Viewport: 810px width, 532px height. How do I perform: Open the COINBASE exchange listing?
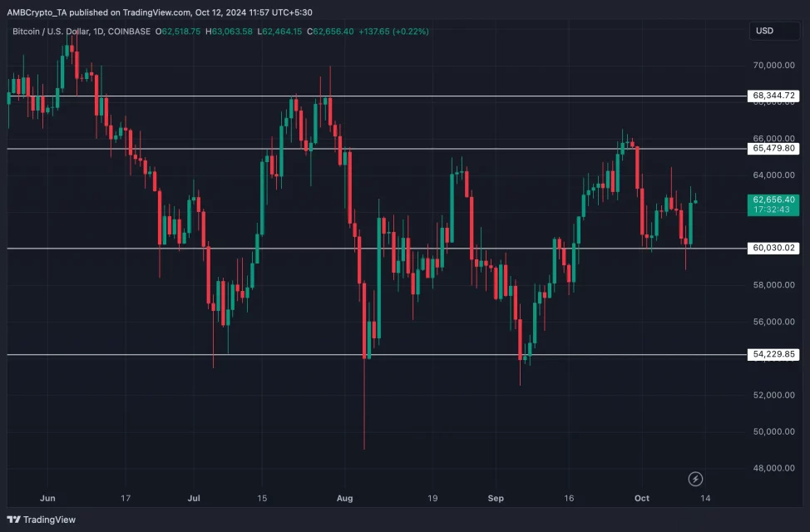click(x=127, y=31)
